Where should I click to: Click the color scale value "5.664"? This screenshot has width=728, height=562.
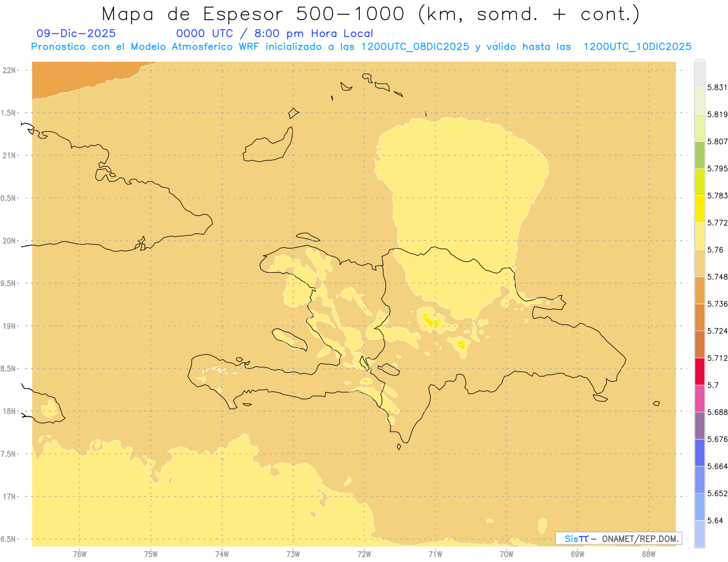tap(717, 466)
